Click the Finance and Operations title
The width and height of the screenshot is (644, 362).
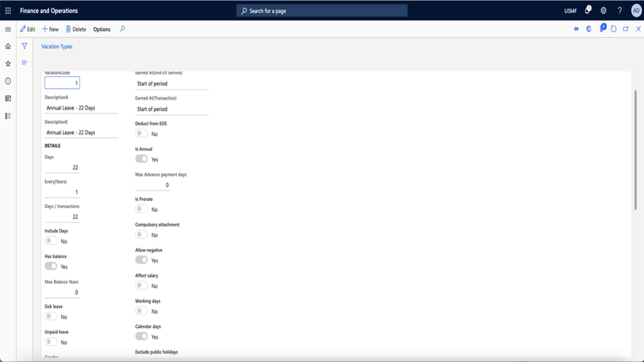pos(49,11)
